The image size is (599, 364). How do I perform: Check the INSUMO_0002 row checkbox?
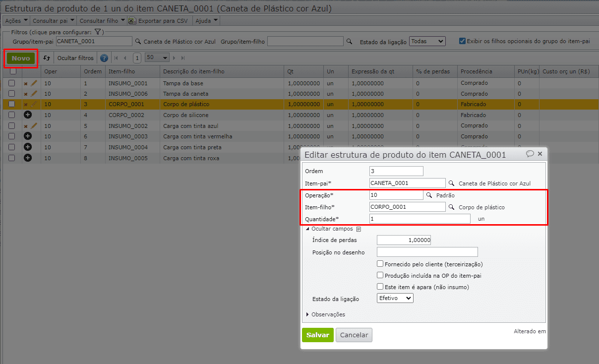click(12, 126)
